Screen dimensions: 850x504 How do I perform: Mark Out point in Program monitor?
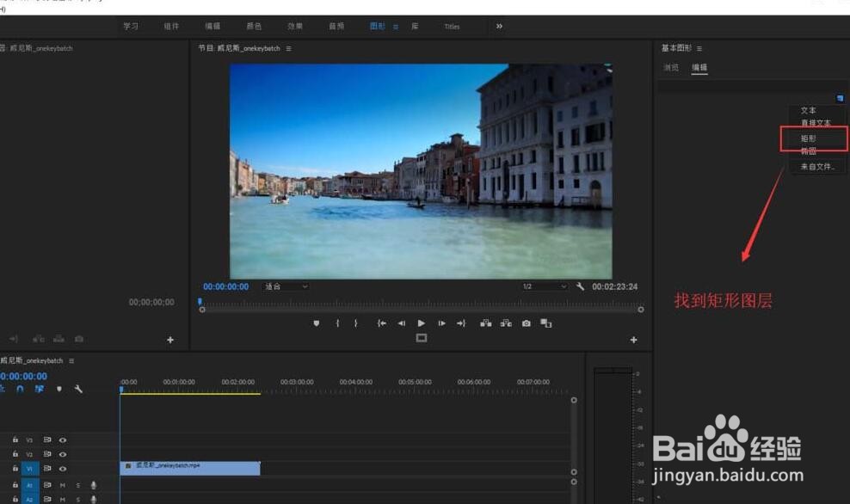coord(355,323)
